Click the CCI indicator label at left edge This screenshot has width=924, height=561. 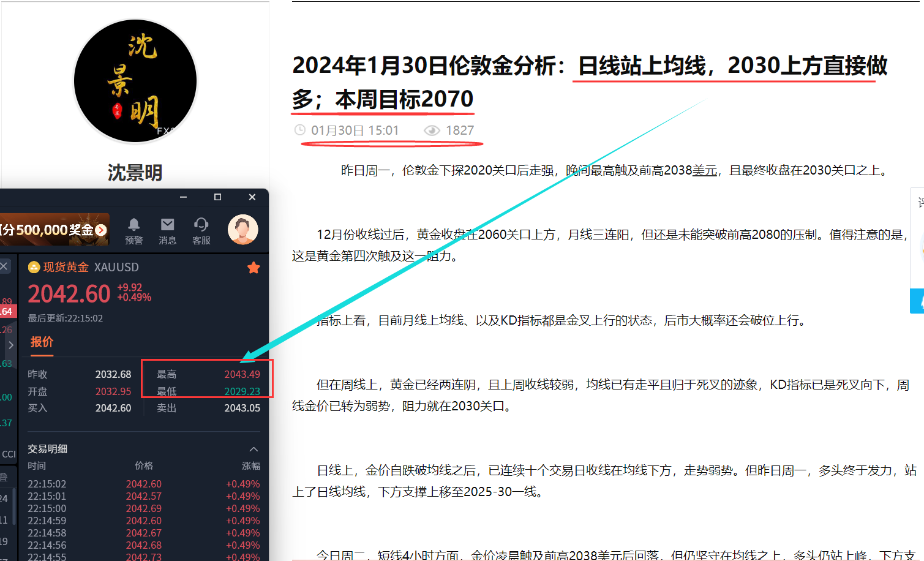(9, 454)
